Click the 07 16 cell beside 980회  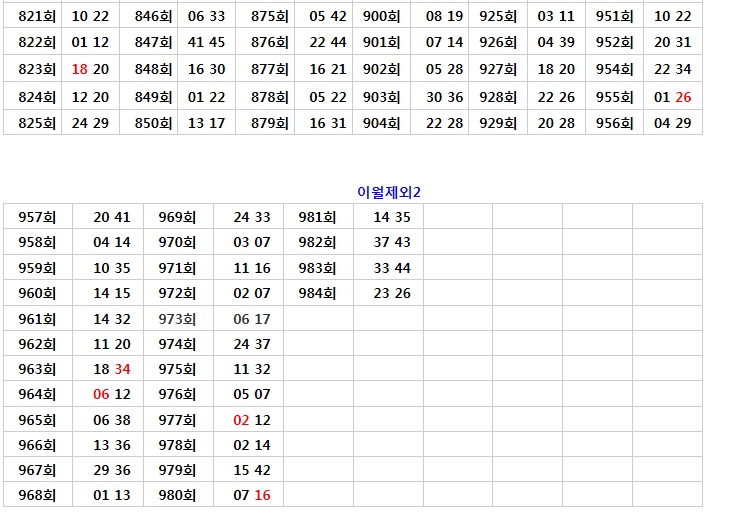tap(252, 495)
